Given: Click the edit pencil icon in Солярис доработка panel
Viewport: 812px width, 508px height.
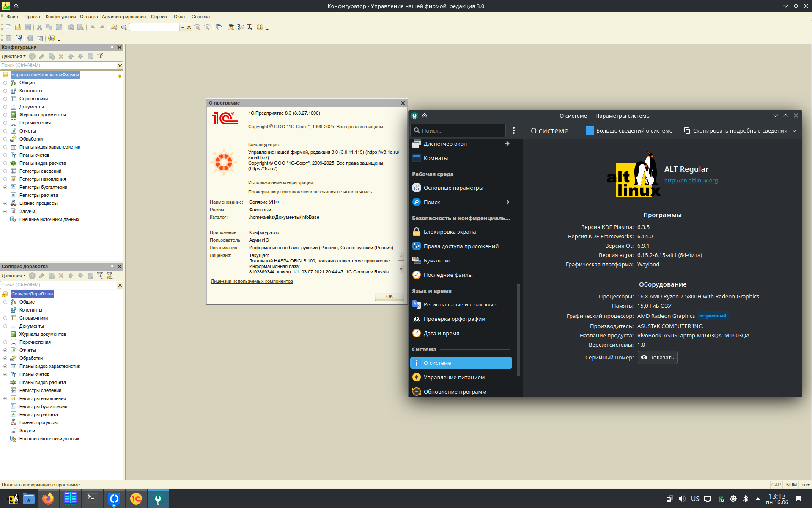Looking at the screenshot, I should [x=41, y=276].
